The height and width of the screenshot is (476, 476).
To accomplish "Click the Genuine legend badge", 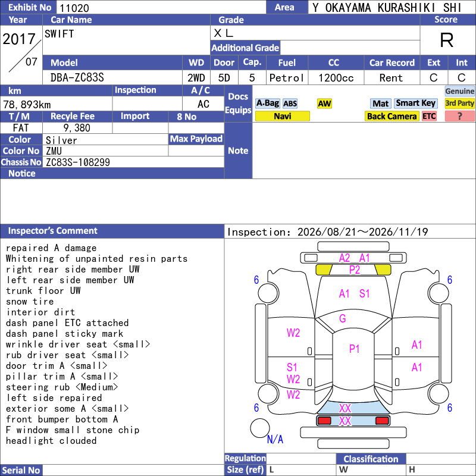I will pyautogui.click(x=459, y=91).
